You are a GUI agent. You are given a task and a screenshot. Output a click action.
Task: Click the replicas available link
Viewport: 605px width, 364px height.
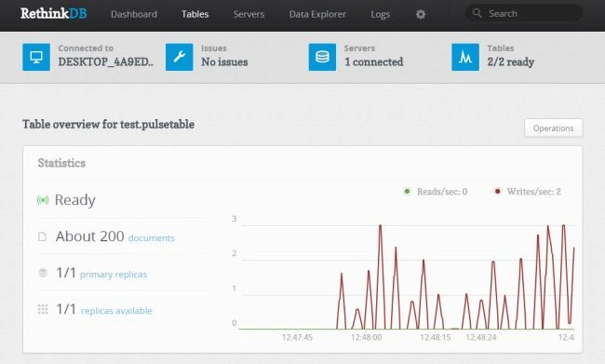pos(116,311)
